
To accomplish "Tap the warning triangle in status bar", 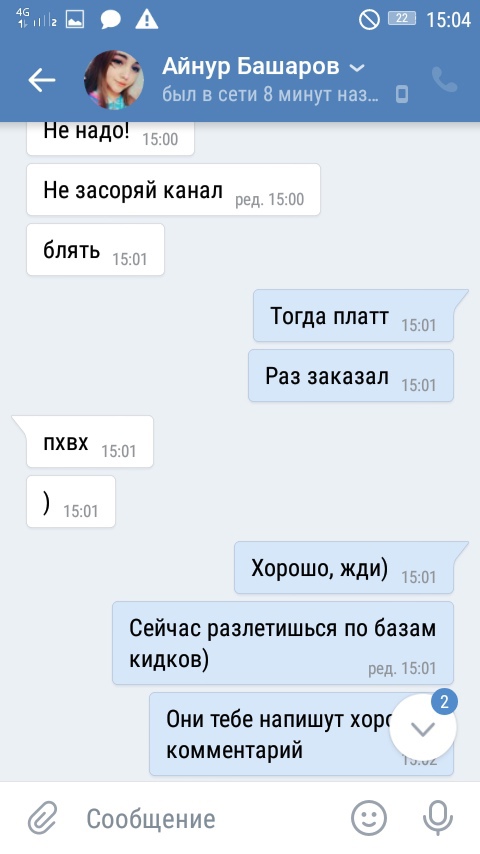I will pyautogui.click(x=147, y=20).
